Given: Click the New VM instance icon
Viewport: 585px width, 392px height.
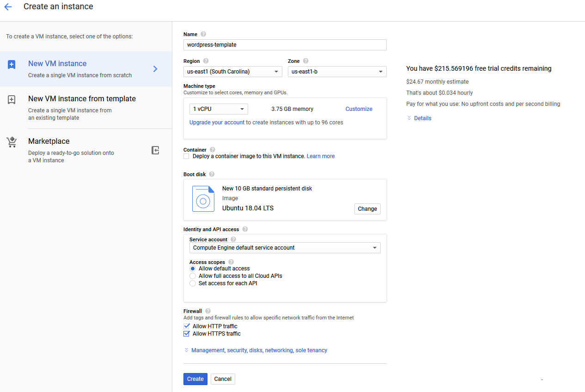Looking at the screenshot, I should (12, 65).
